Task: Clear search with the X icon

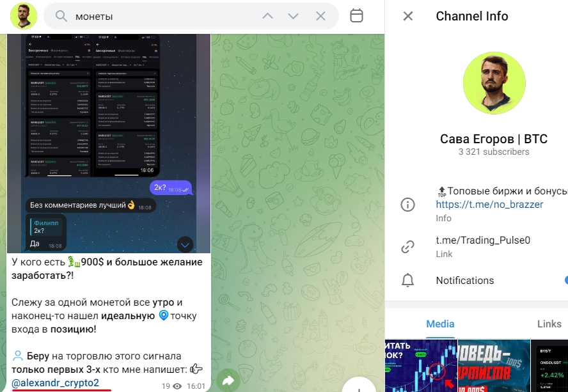Action: (x=320, y=16)
